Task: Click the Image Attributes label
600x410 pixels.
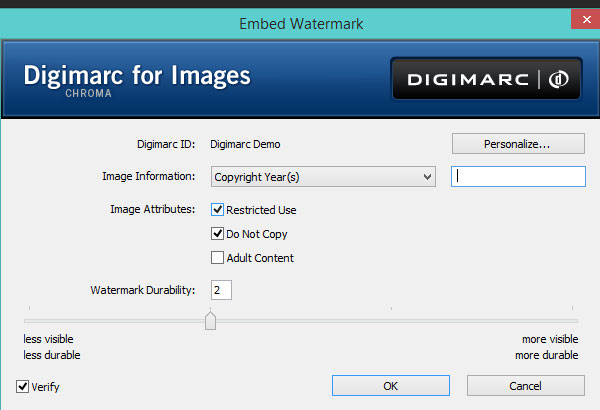Action: [153, 210]
